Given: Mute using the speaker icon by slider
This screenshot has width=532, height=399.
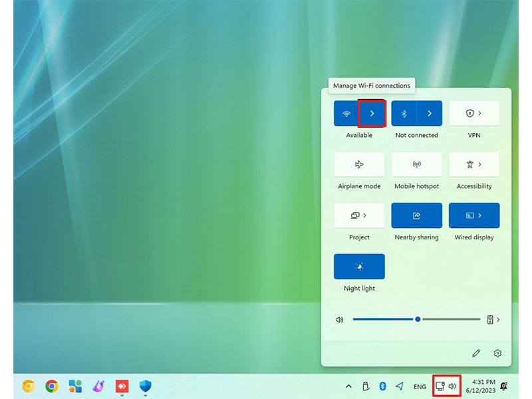Looking at the screenshot, I should (x=340, y=320).
